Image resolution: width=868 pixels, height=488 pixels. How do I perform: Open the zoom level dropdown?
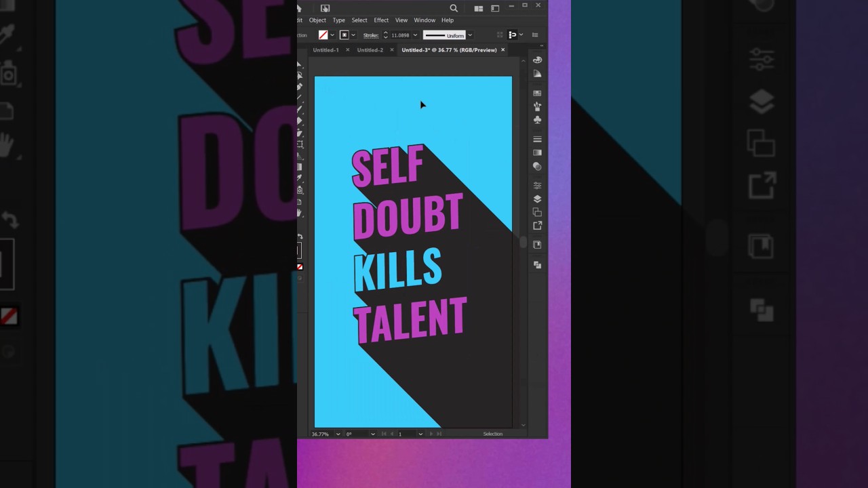pos(338,434)
